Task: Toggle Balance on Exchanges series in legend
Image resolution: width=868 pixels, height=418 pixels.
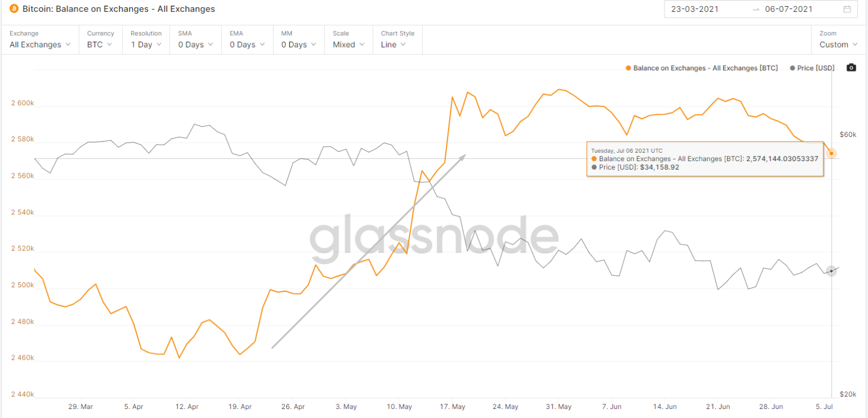Action: click(x=702, y=68)
